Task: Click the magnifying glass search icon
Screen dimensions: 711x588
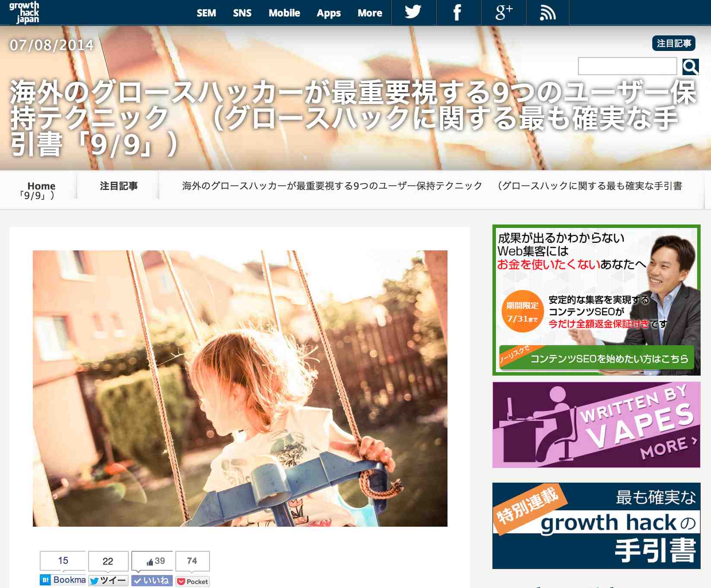Action: point(690,67)
